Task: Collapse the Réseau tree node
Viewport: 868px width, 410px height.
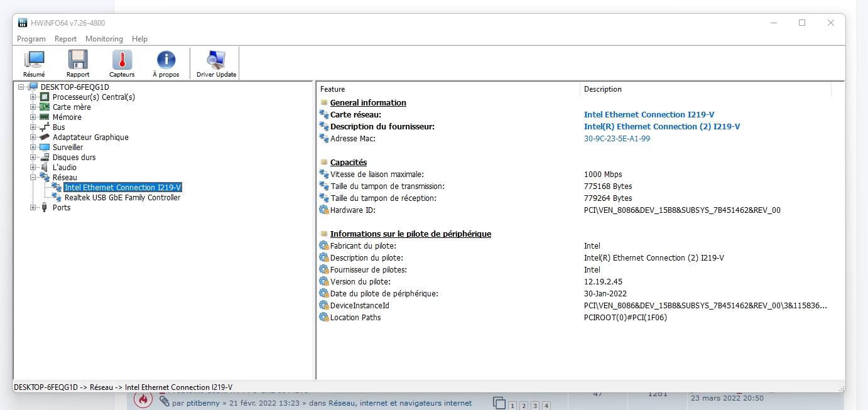Action: pos(33,178)
